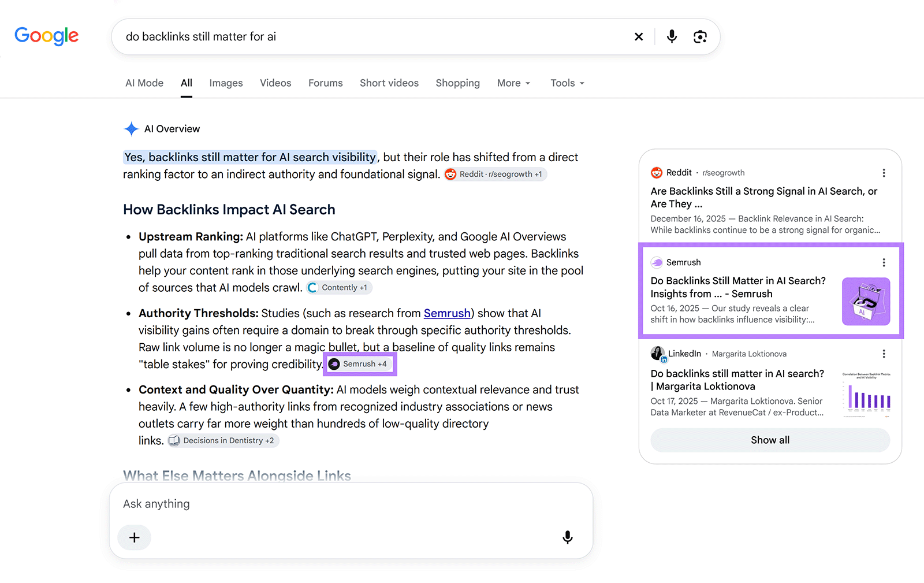Open Margarita Loktionova's LinkedIn result title
This screenshot has width=924, height=583.
(x=737, y=380)
